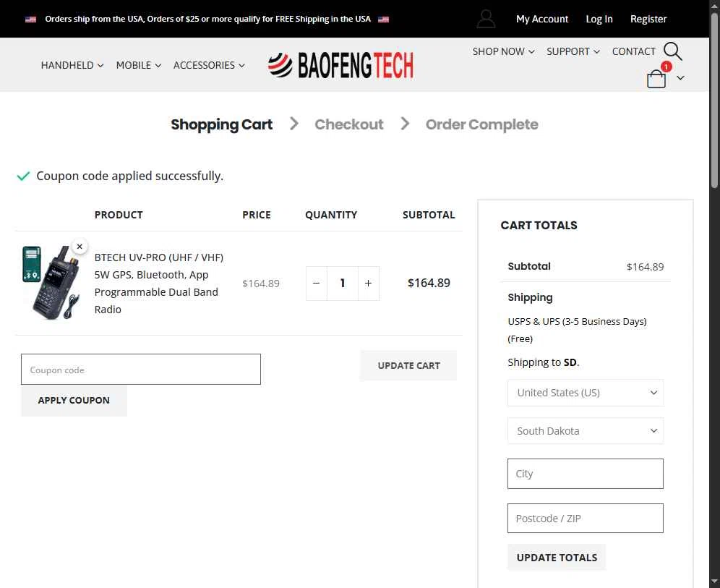View the UV-PRO radio product thumbnail
Screen dimensions: 720x588
click(x=51, y=283)
